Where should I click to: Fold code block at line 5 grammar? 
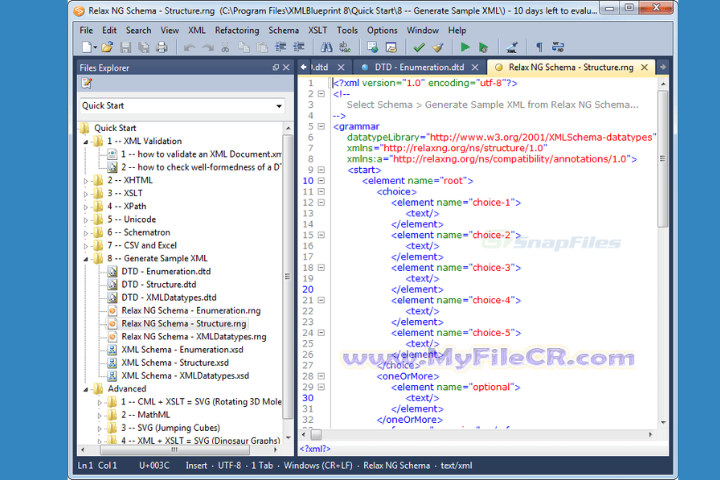tap(321, 126)
